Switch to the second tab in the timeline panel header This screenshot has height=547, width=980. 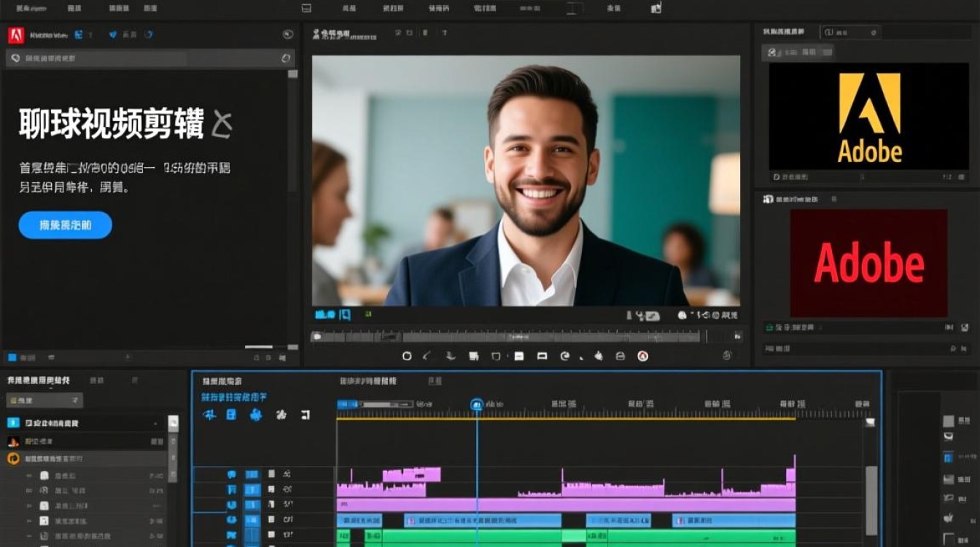coord(368,381)
